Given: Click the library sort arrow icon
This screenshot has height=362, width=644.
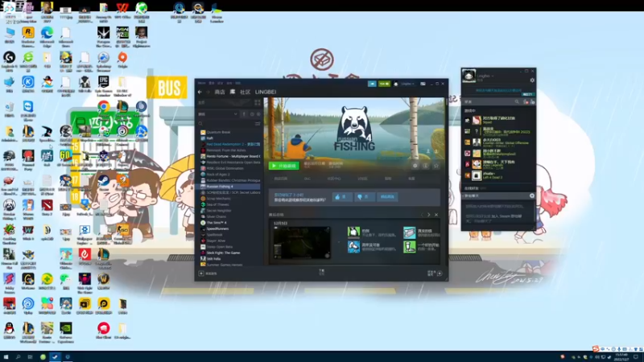Looking at the screenshot, I should tap(244, 114).
